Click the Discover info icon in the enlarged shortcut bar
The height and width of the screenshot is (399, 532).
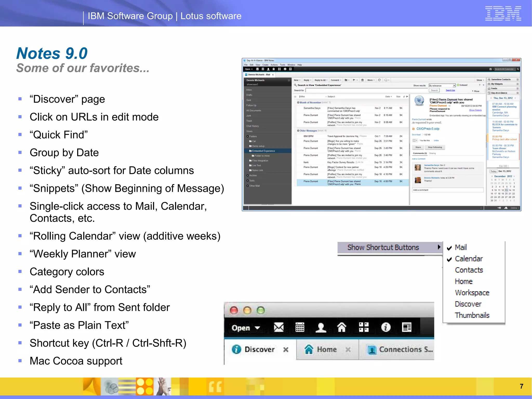coord(386,327)
